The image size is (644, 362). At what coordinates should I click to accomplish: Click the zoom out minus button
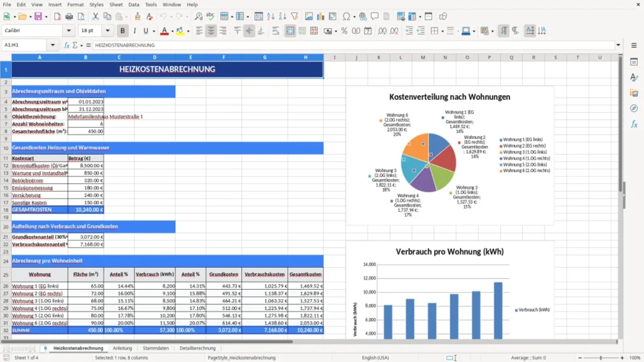click(x=580, y=358)
